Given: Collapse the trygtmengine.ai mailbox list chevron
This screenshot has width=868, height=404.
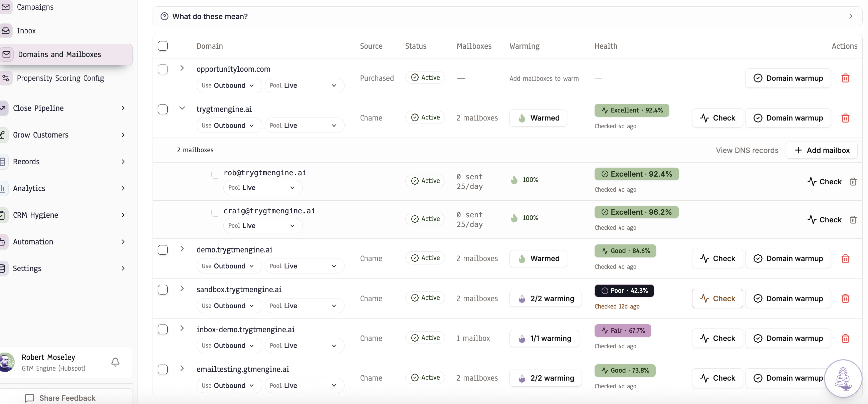Looking at the screenshot, I should click(x=182, y=108).
